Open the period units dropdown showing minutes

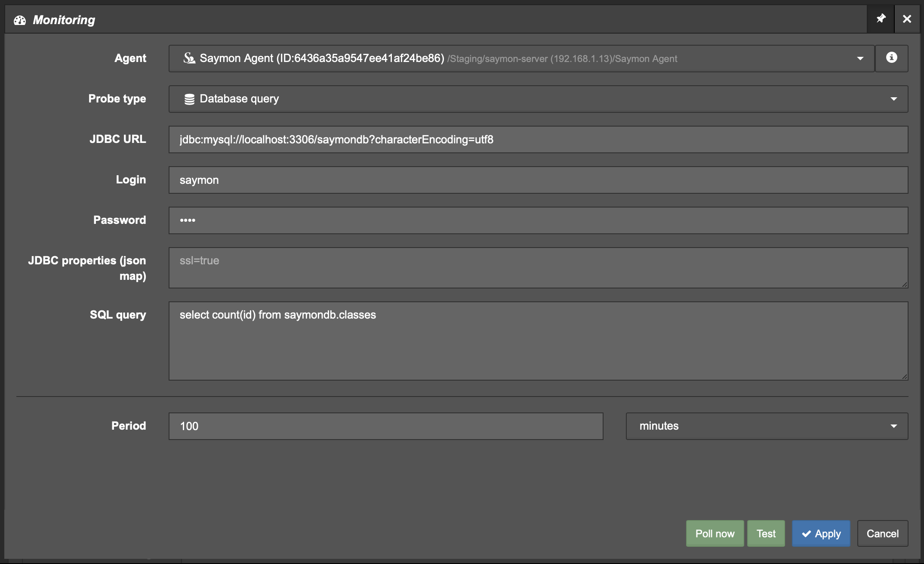click(767, 426)
